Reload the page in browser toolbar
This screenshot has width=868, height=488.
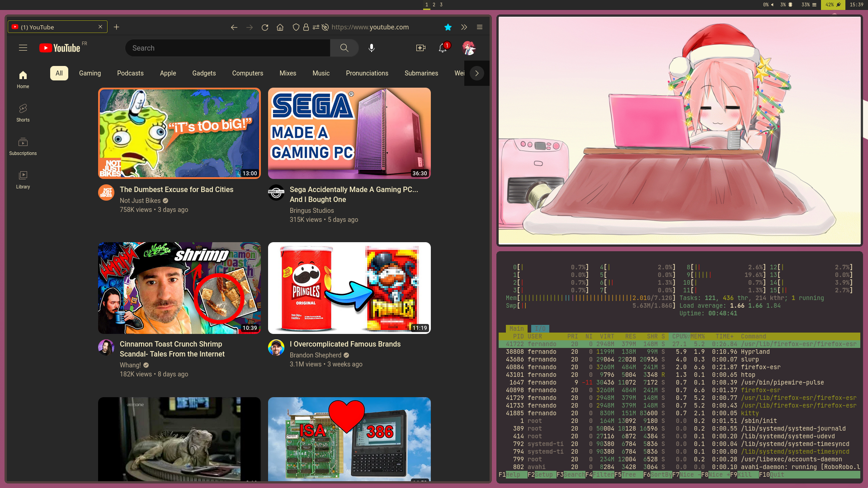265,27
